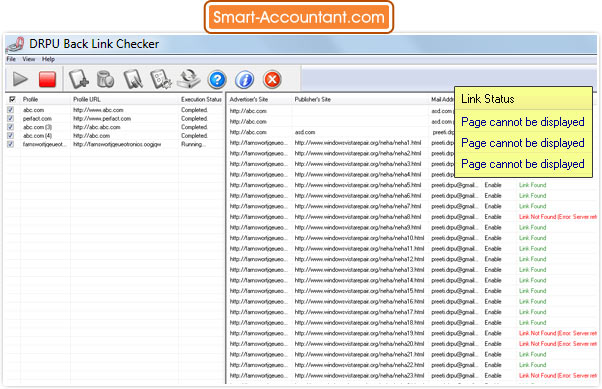Click the Update/refresh drive icon
The width and height of the screenshot is (602, 389).
point(189,79)
